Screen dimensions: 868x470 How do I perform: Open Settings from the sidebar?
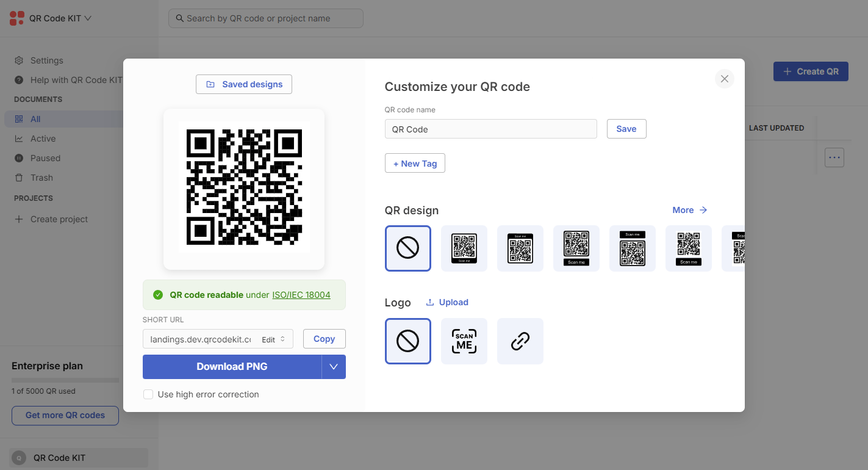pyautogui.click(x=46, y=60)
